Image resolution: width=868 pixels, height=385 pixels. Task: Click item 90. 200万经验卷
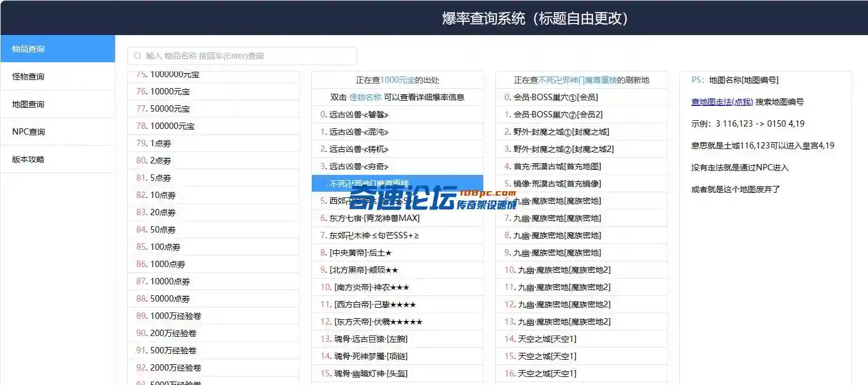pyautogui.click(x=213, y=333)
